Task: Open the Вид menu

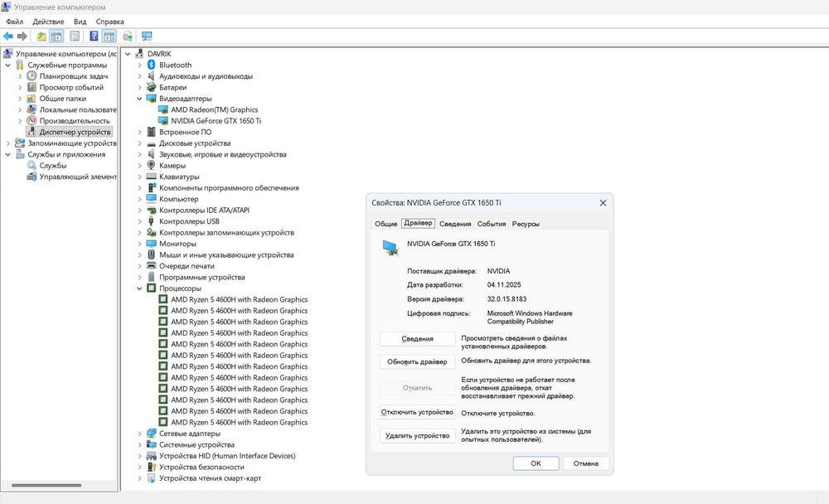Action: (80, 22)
